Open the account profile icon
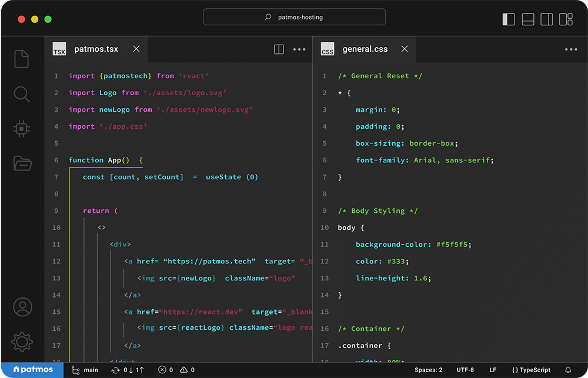Viewport: 588px width, 378px height. (22, 307)
